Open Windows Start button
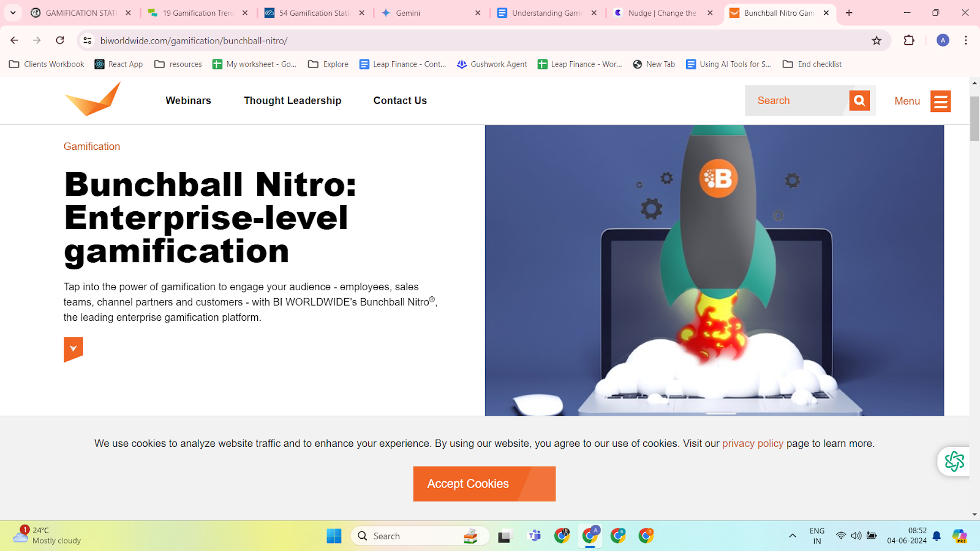The image size is (980, 551). [334, 536]
